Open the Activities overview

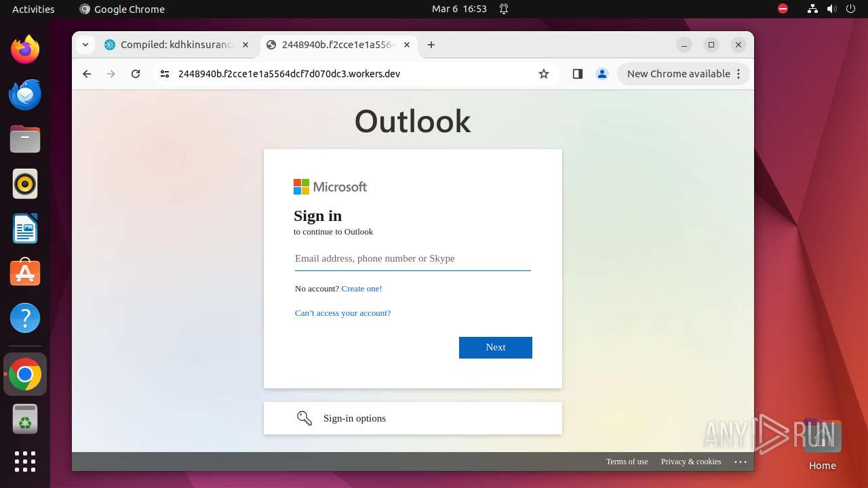33,9
